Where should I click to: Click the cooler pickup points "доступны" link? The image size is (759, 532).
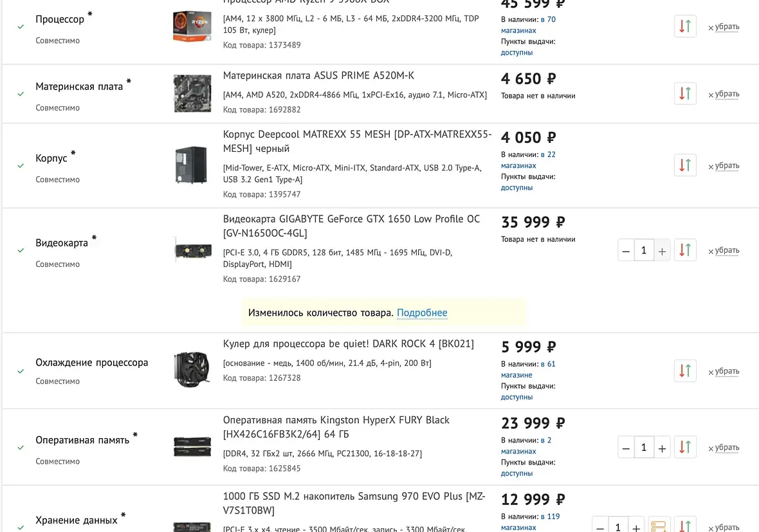517,398
